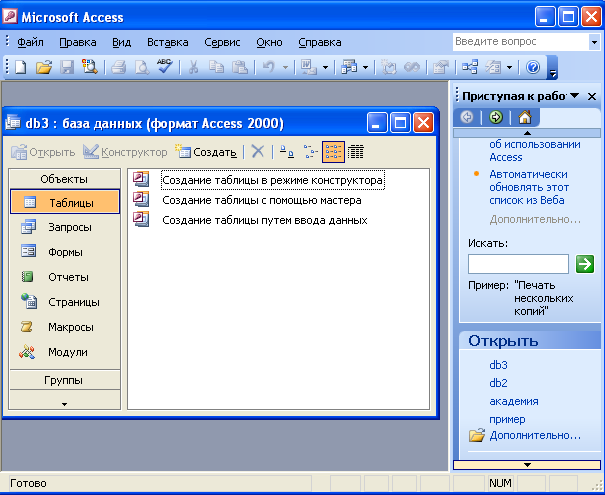The image size is (605, 495).
Task: Click the Office Links icon
Action: click(309, 67)
